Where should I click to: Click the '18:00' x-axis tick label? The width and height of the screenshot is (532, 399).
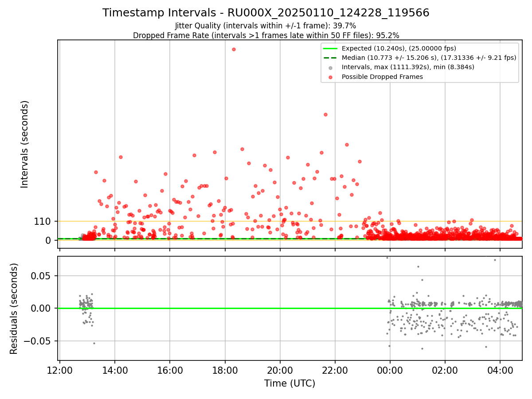pyautogui.click(x=225, y=370)
